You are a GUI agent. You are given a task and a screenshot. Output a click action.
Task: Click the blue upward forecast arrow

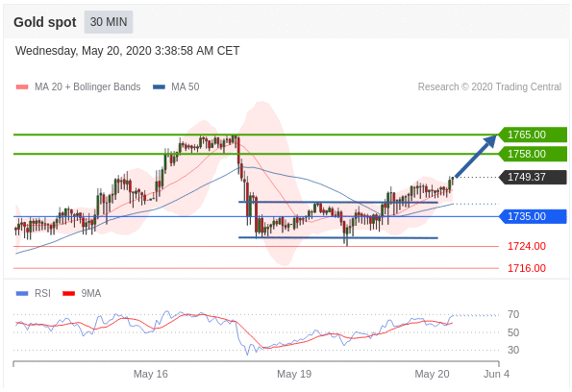pyautogui.click(x=476, y=157)
